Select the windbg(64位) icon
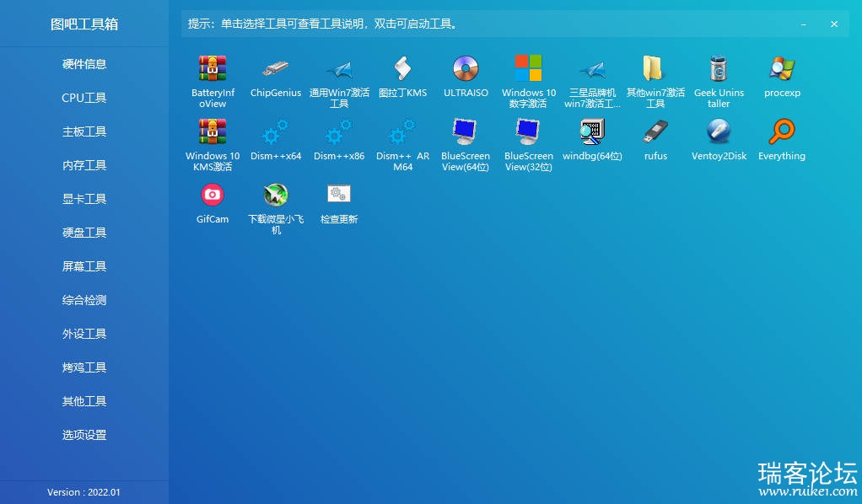This screenshot has height=504, width=862. pos(592,131)
